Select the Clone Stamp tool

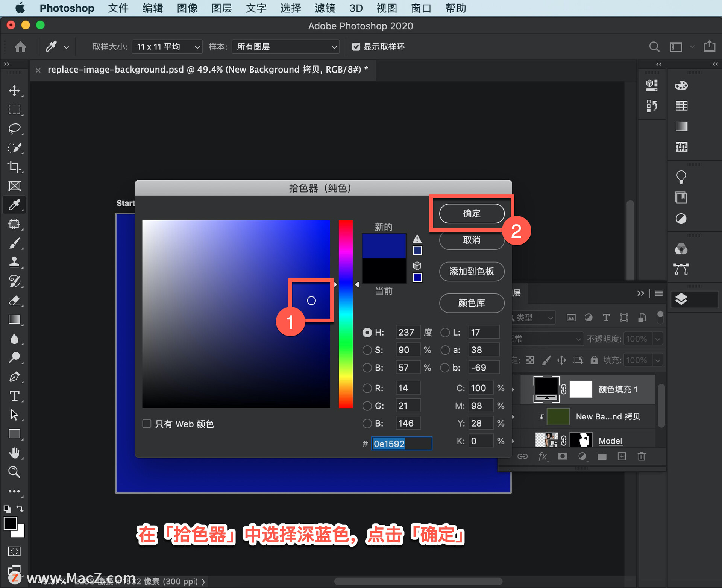[x=14, y=262]
